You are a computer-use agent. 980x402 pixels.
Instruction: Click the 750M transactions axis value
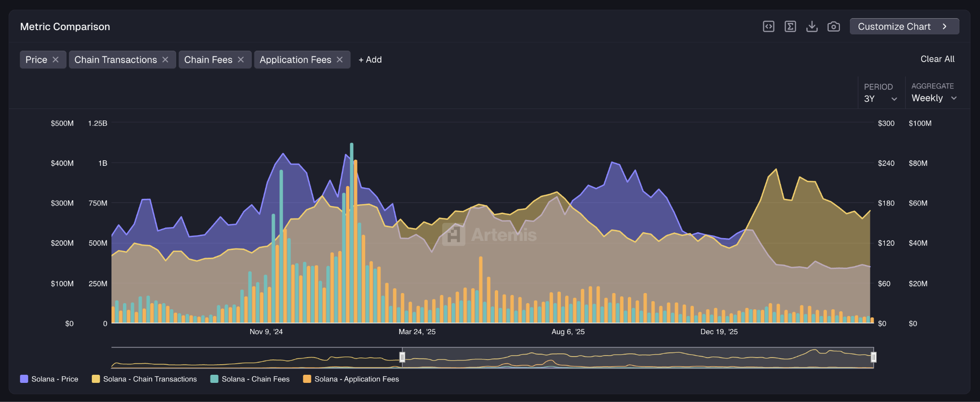[x=98, y=203]
